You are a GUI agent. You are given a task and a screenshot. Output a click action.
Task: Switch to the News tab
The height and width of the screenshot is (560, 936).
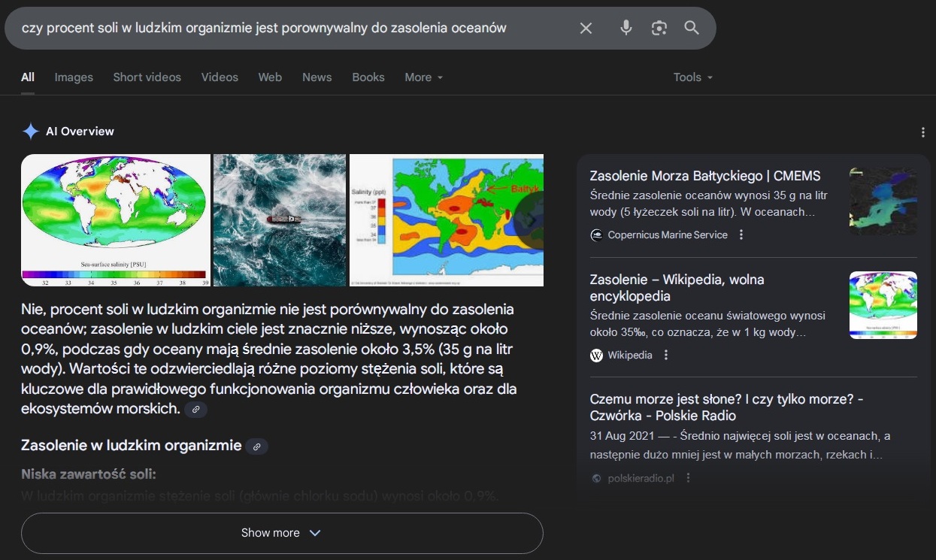click(317, 77)
